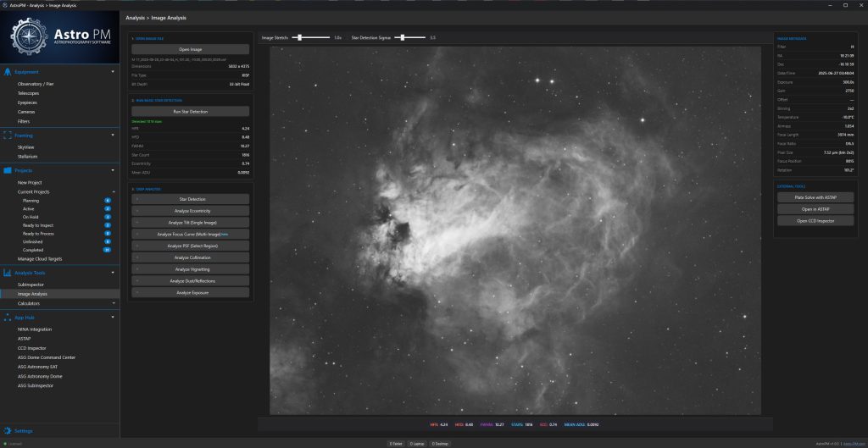The image size is (868, 448).
Task: Click the Framing bracket icon
Action: coord(8,135)
